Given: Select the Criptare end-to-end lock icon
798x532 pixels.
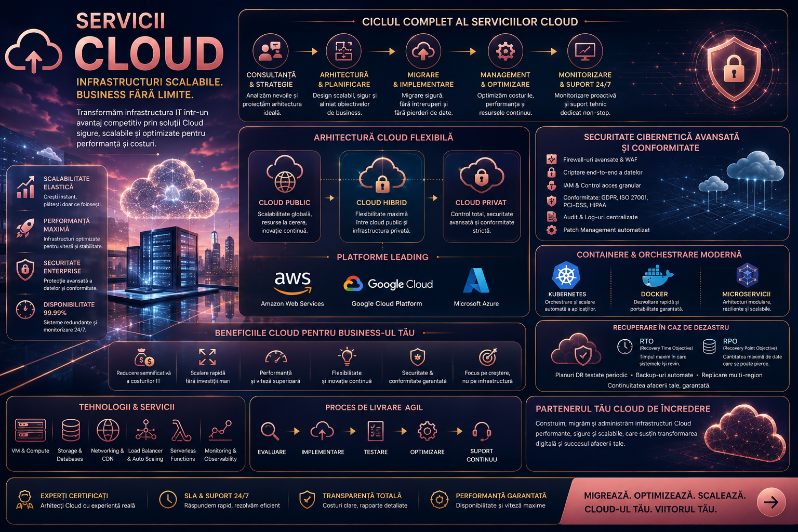Looking at the screenshot, I should pyautogui.click(x=552, y=172).
